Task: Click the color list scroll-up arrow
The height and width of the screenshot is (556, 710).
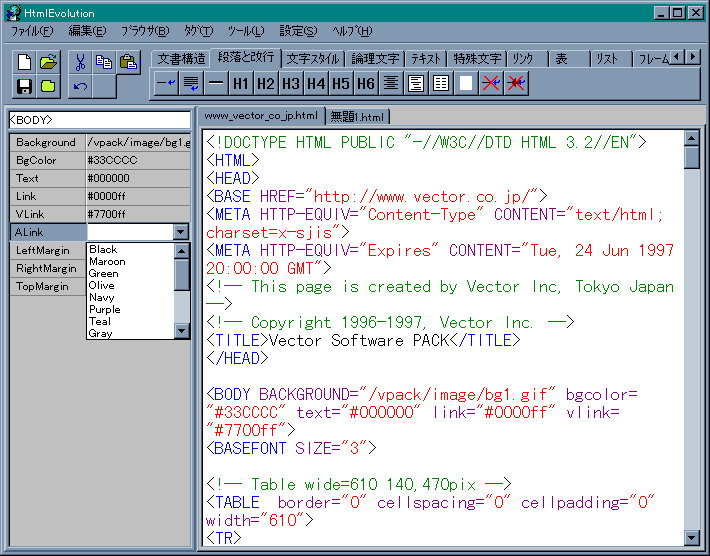Action: [182, 250]
